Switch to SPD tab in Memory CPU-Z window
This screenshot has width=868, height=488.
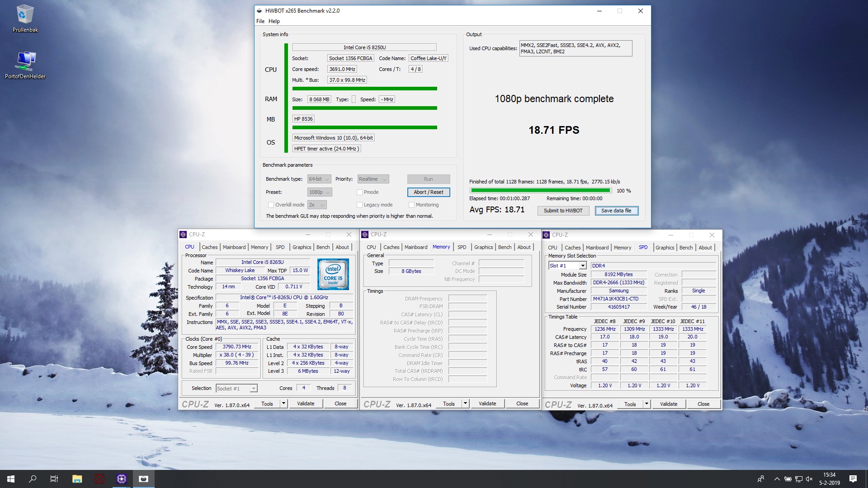click(x=462, y=247)
